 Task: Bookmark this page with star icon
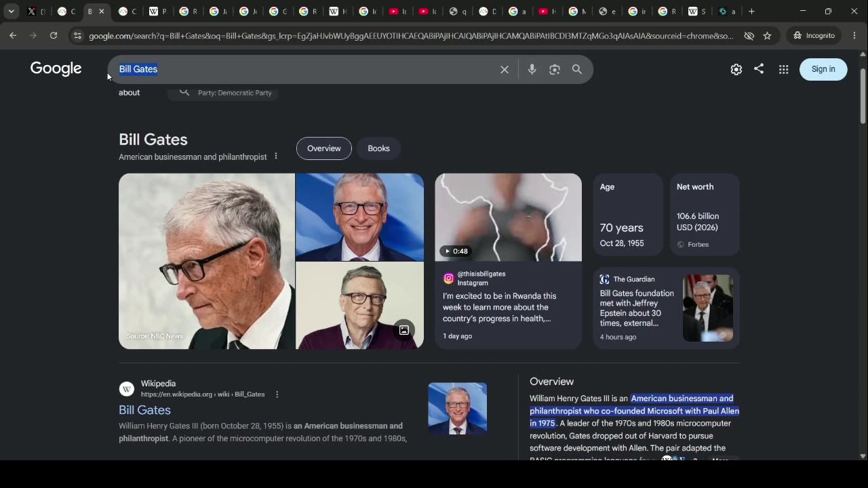tap(767, 35)
